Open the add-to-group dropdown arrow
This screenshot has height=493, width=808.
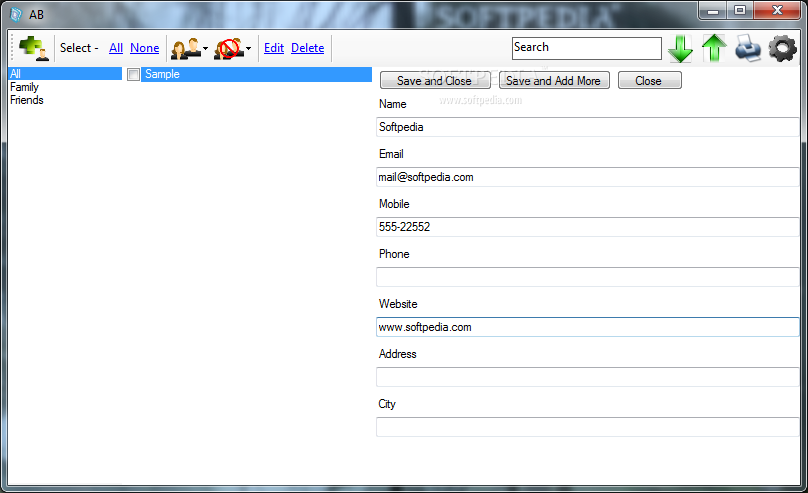coord(205,49)
